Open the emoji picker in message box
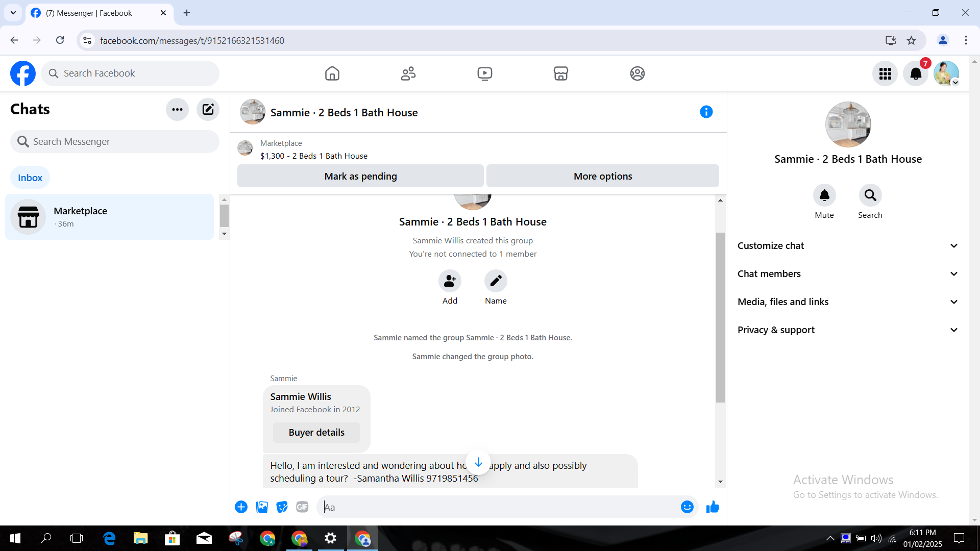Screen dimensions: 980x551 [687, 507]
